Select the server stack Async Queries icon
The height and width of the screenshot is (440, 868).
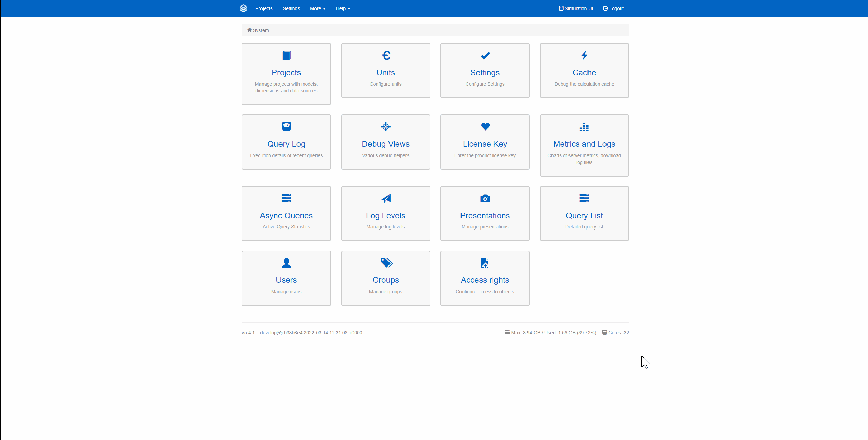(x=286, y=198)
